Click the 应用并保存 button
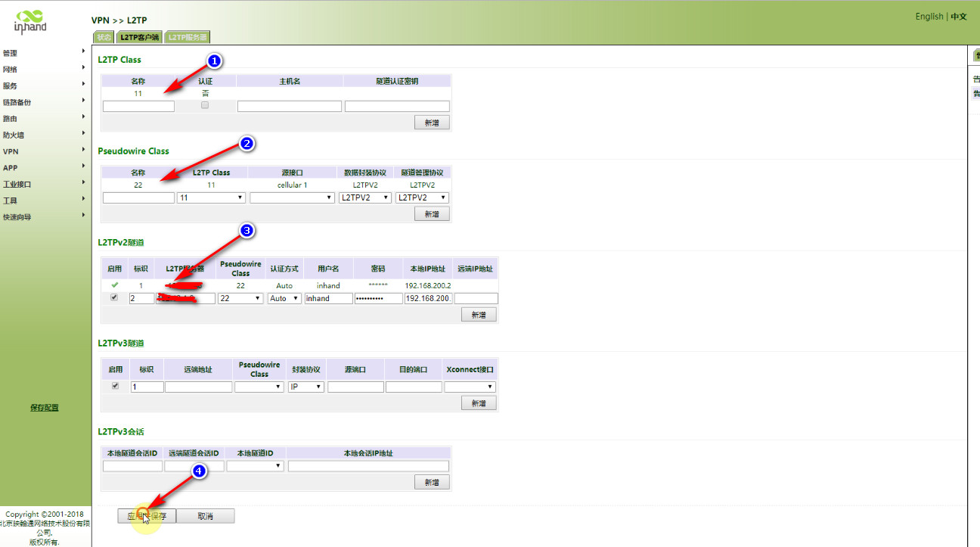The image size is (980, 547). click(x=147, y=516)
